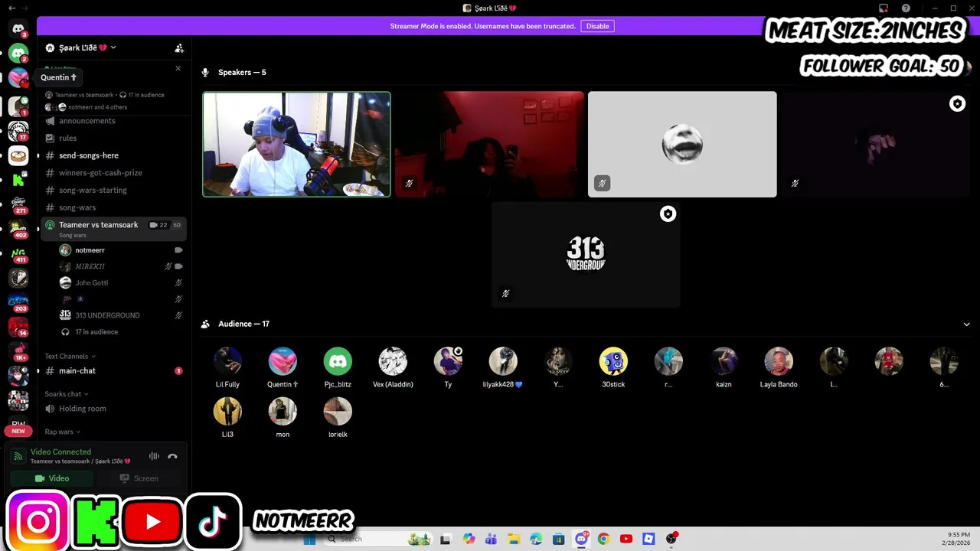Select notmeerr in stage speaker list
980x551 pixels.
click(x=121, y=250)
